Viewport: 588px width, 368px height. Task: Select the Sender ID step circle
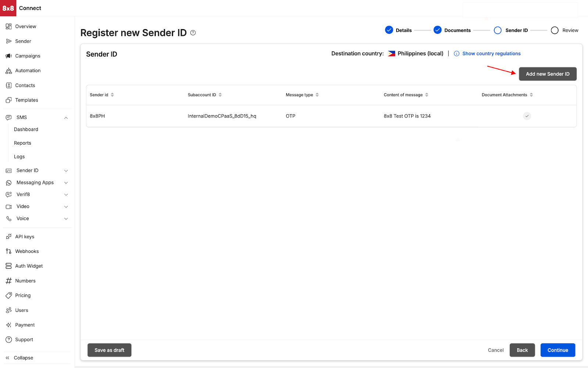coord(498,30)
